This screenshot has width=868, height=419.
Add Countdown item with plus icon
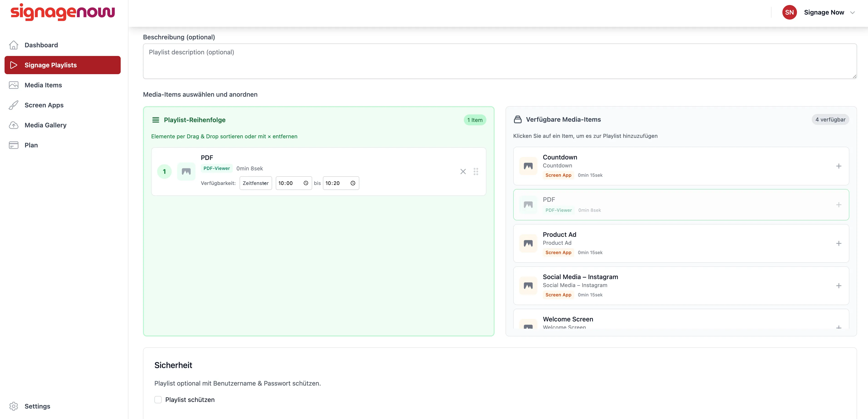839,166
